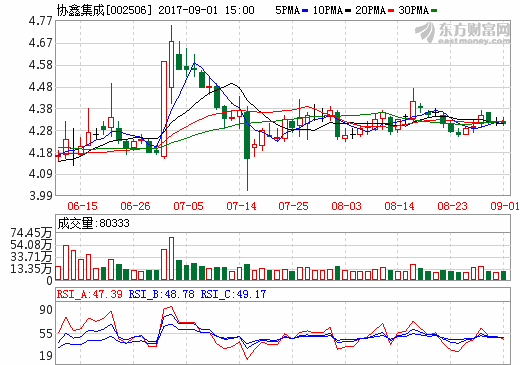Click the 08-03 date label
This screenshot has height=365, width=520.
[x=347, y=206]
